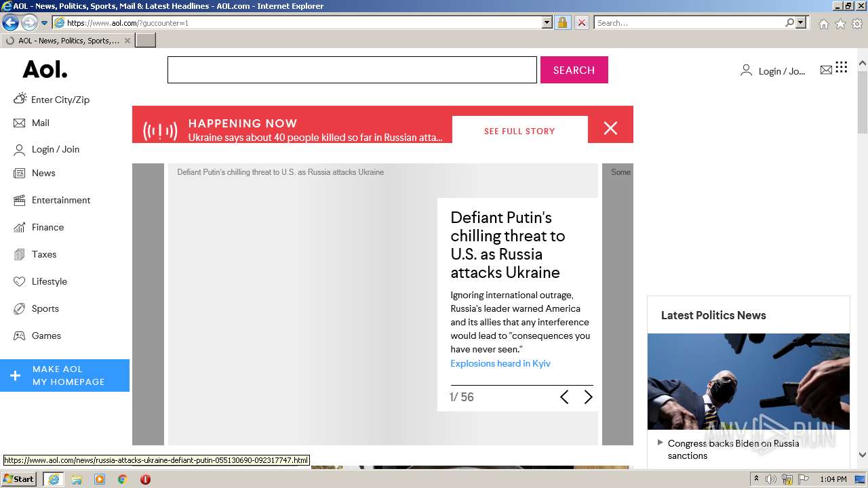Show previous slide with left arrow
Viewport: 868px width, 488px height.
pos(564,397)
